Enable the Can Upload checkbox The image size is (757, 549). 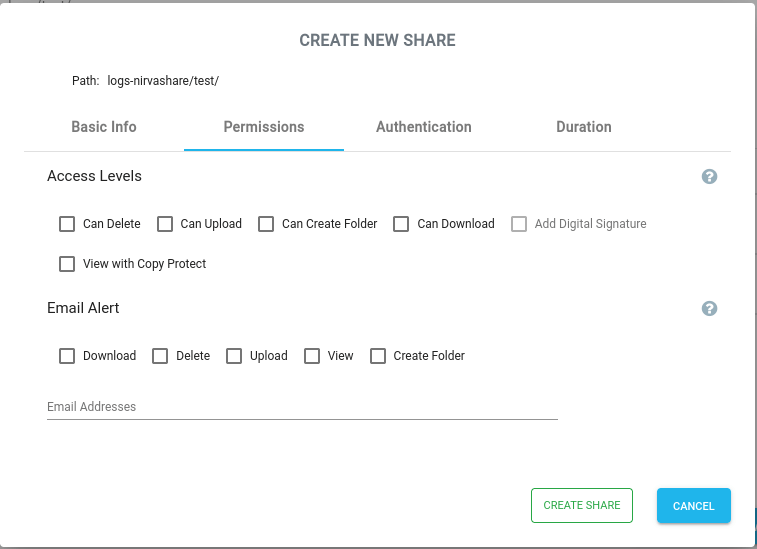click(165, 224)
